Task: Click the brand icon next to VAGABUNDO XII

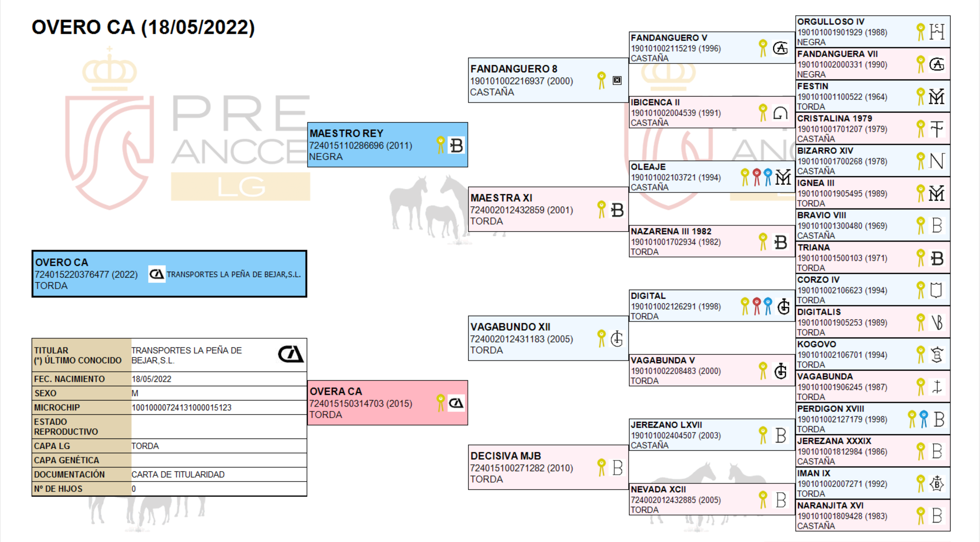Action: click(617, 339)
